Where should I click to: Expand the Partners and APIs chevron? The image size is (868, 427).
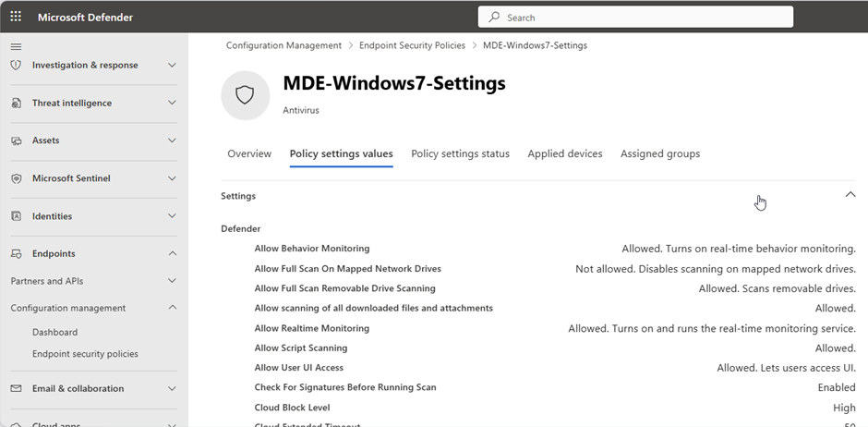(172, 281)
